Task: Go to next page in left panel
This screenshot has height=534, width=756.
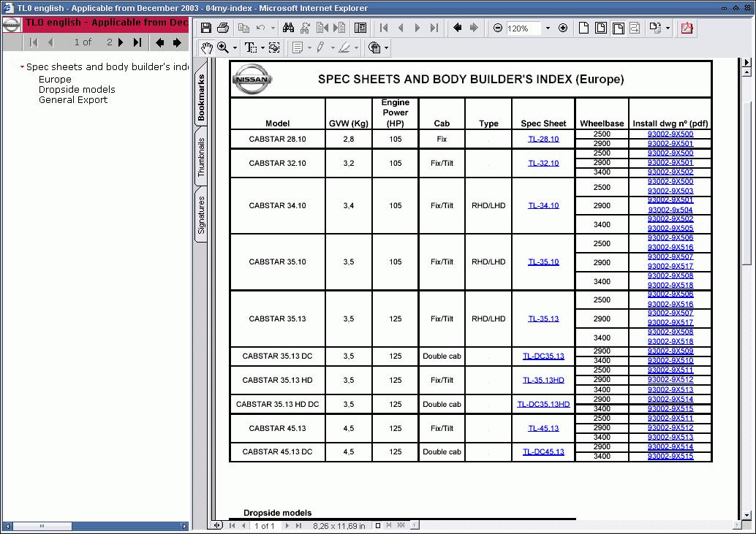Action: pyautogui.click(x=121, y=42)
